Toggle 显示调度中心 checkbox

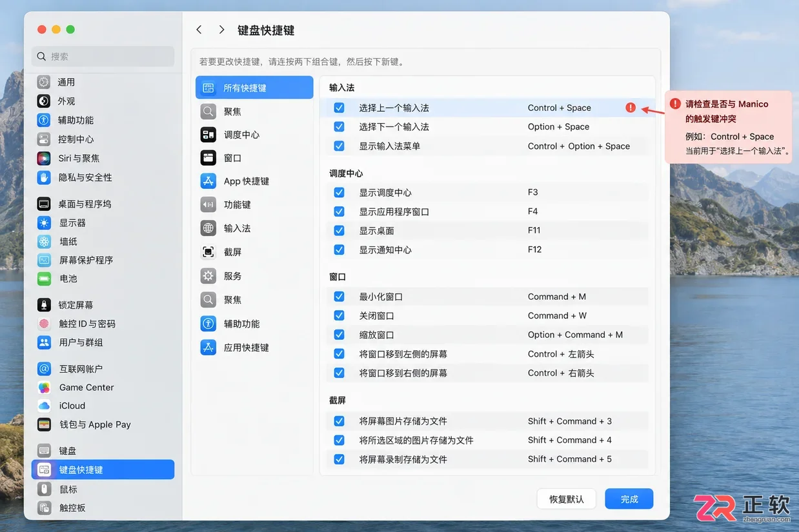(339, 192)
